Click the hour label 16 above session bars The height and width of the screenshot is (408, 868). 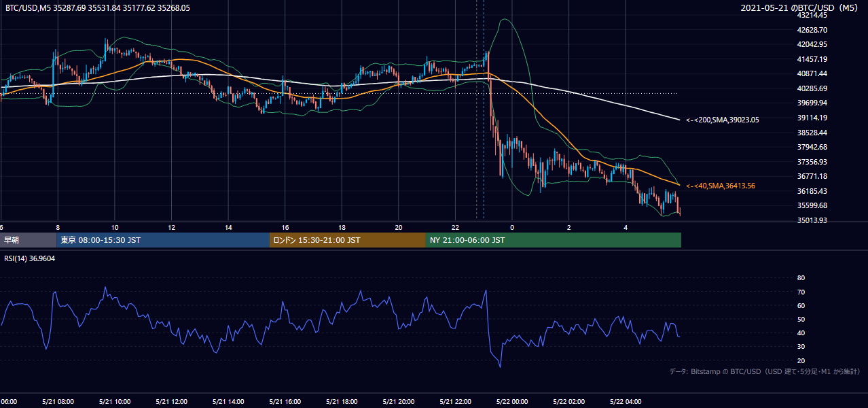[285, 228]
